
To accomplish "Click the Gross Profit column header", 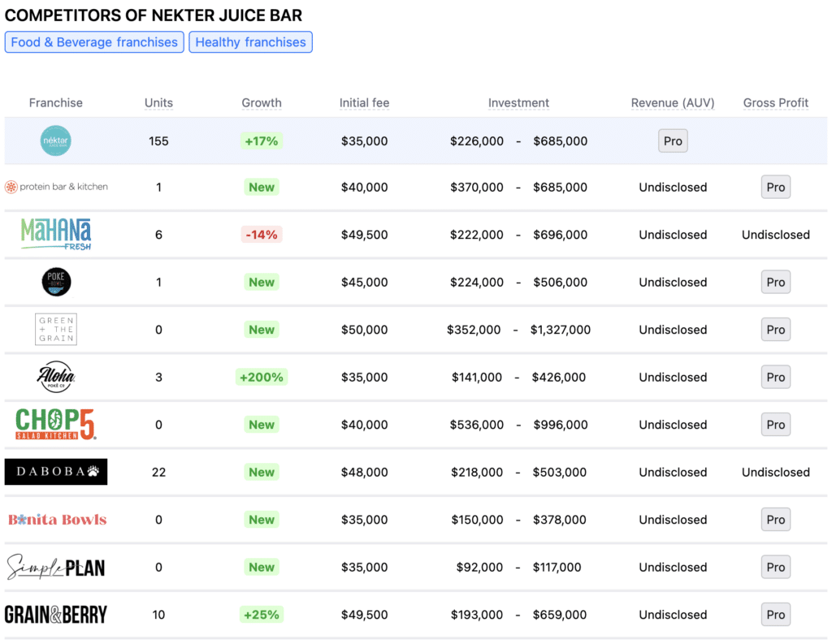I will coord(776,102).
